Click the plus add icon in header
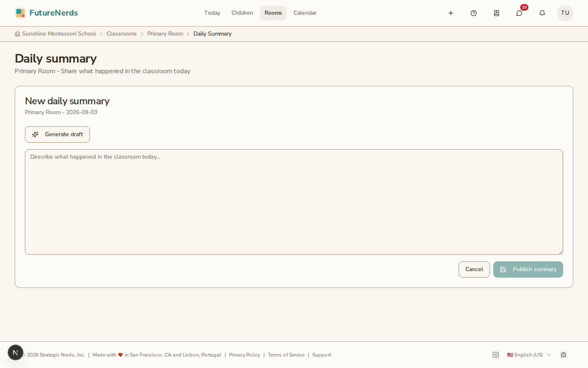The width and height of the screenshot is (588, 368). pos(451,13)
